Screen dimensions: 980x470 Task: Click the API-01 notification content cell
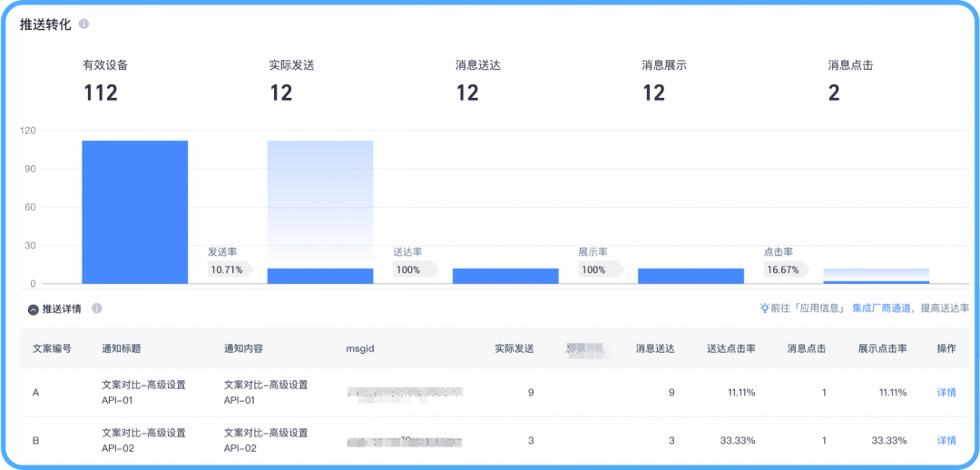(x=266, y=393)
